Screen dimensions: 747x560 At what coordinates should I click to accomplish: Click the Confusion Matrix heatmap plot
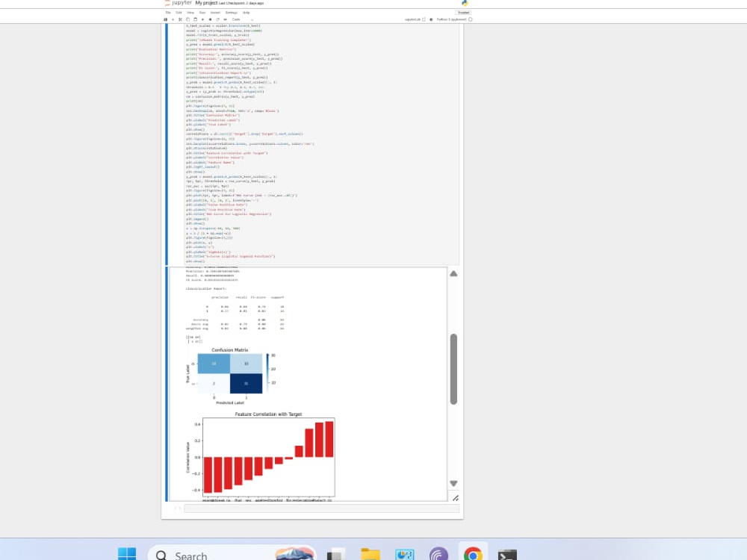point(231,376)
